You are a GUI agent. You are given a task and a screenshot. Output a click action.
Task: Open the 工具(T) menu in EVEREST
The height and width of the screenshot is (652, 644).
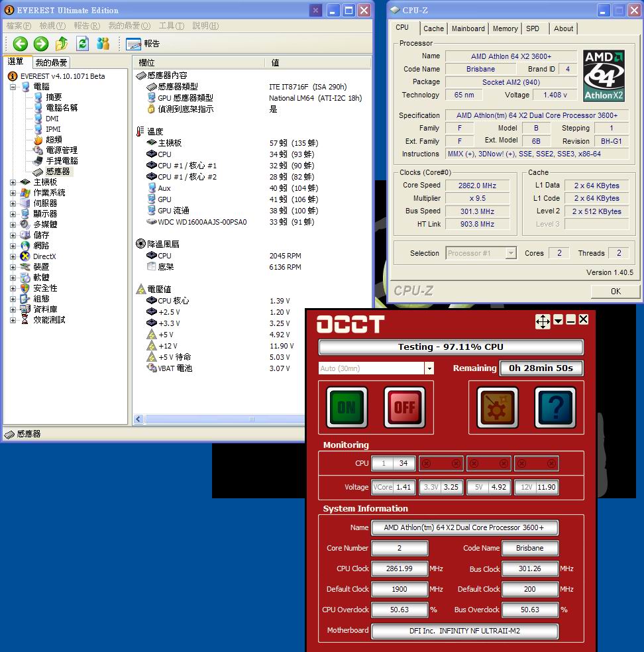coord(171,26)
